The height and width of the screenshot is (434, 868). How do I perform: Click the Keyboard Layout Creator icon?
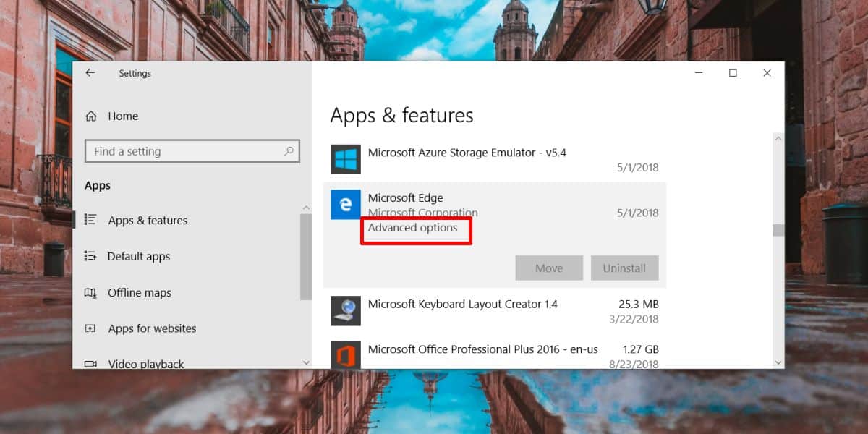point(345,311)
